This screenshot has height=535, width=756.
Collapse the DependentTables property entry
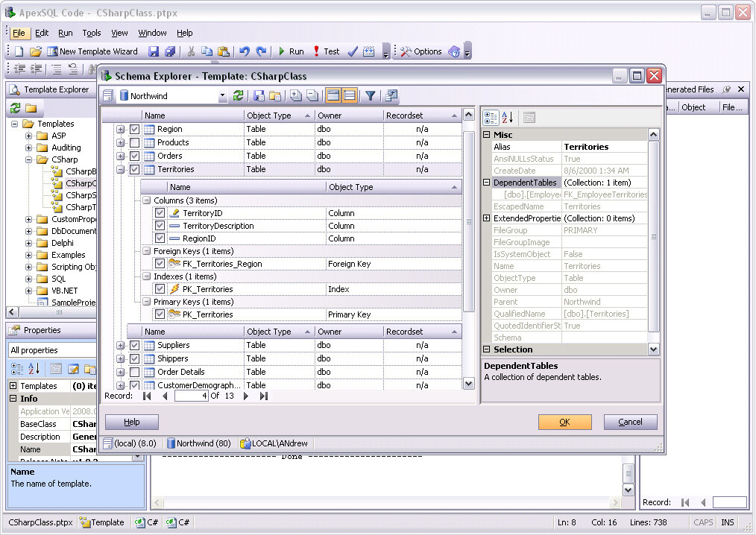point(488,183)
